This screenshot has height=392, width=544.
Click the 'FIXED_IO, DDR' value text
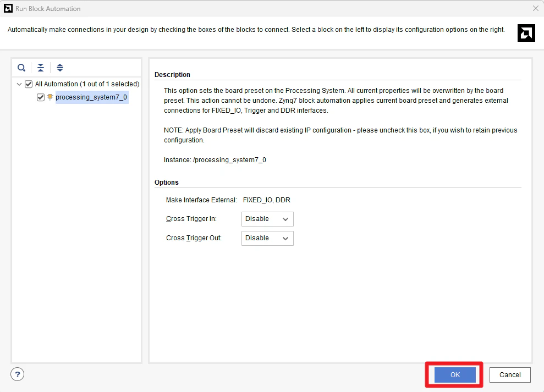point(266,200)
